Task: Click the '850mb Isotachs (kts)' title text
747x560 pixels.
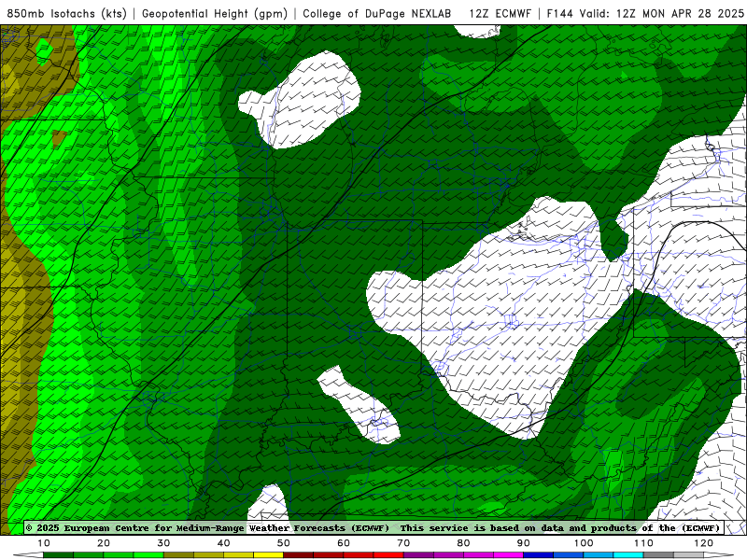Action: pyautogui.click(x=66, y=14)
